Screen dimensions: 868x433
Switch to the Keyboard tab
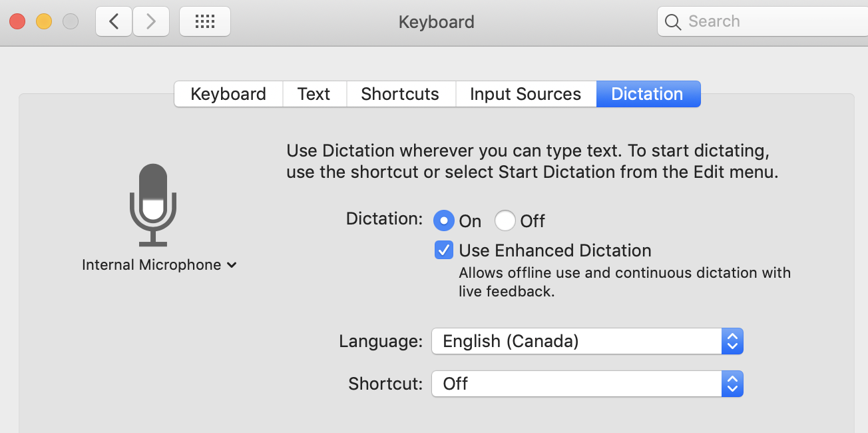click(x=228, y=94)
